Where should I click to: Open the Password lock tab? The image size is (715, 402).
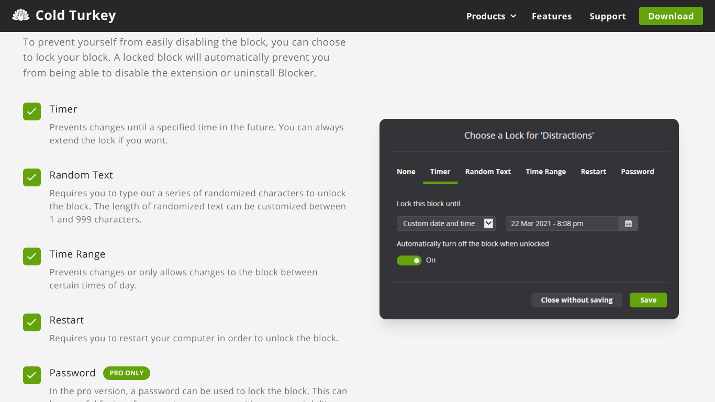tap(637, 172)
